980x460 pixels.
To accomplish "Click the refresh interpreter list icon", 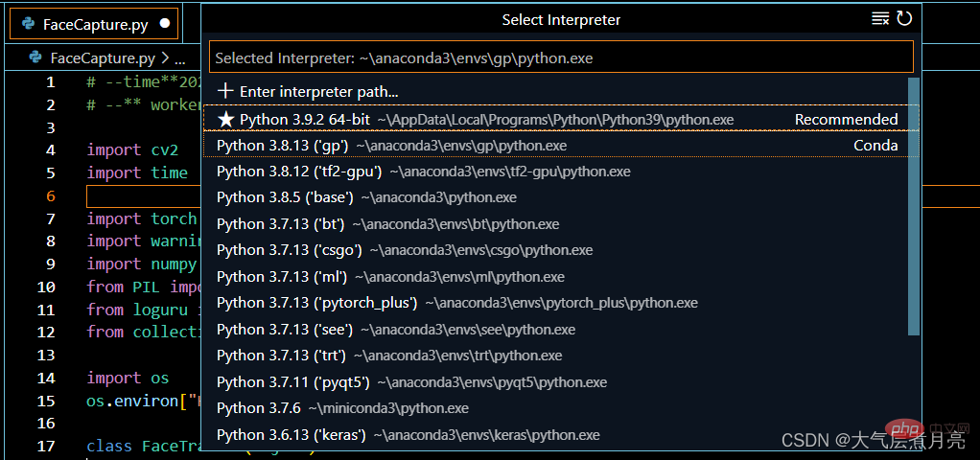I will [x=903, y=18].
